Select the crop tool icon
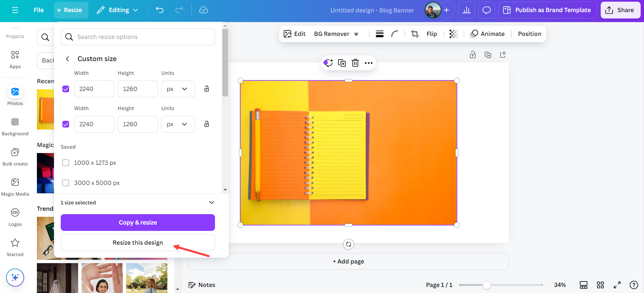This screenshot has width=644, height=293. 415,34
